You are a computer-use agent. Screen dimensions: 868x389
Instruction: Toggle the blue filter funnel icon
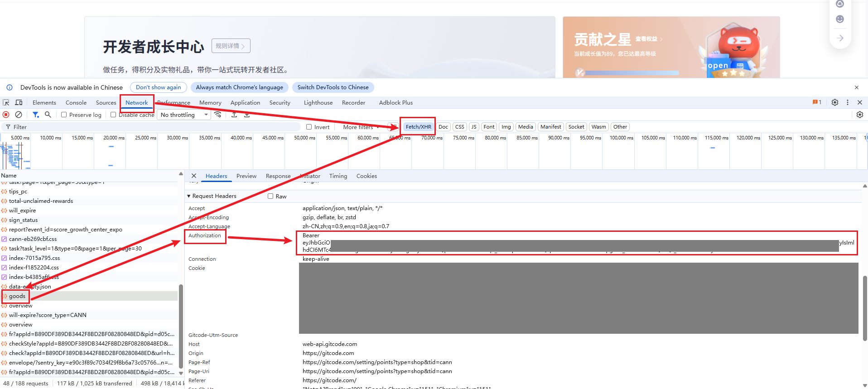click(x=35, y=115)
